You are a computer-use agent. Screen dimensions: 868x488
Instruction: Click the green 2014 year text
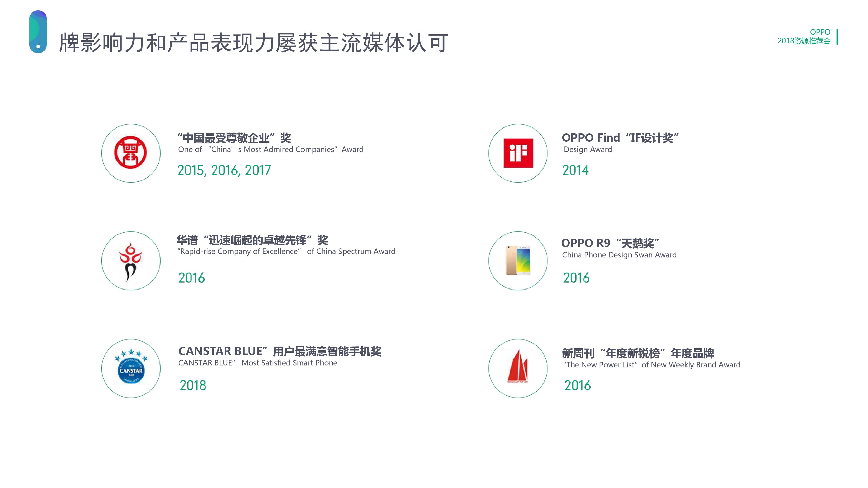pyautogui.click(x=575, y=170)
